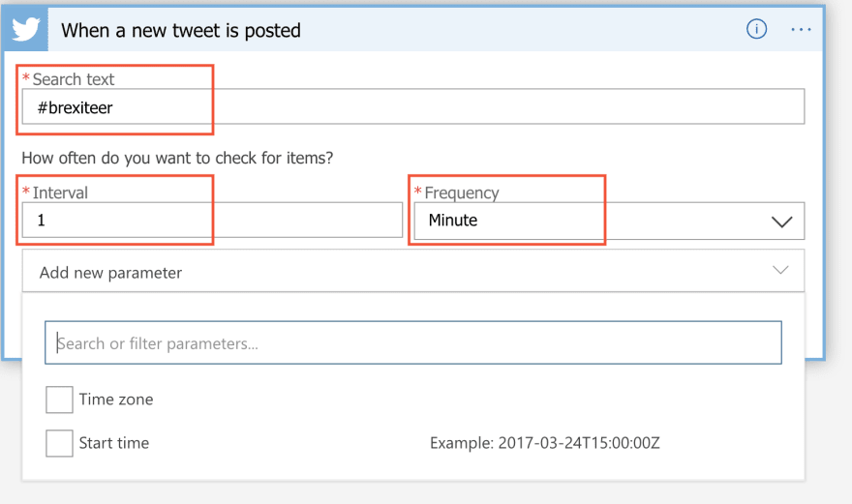Click the Search text field label
The height and width of the screenshot is (504, 852).
coord(74,79)
